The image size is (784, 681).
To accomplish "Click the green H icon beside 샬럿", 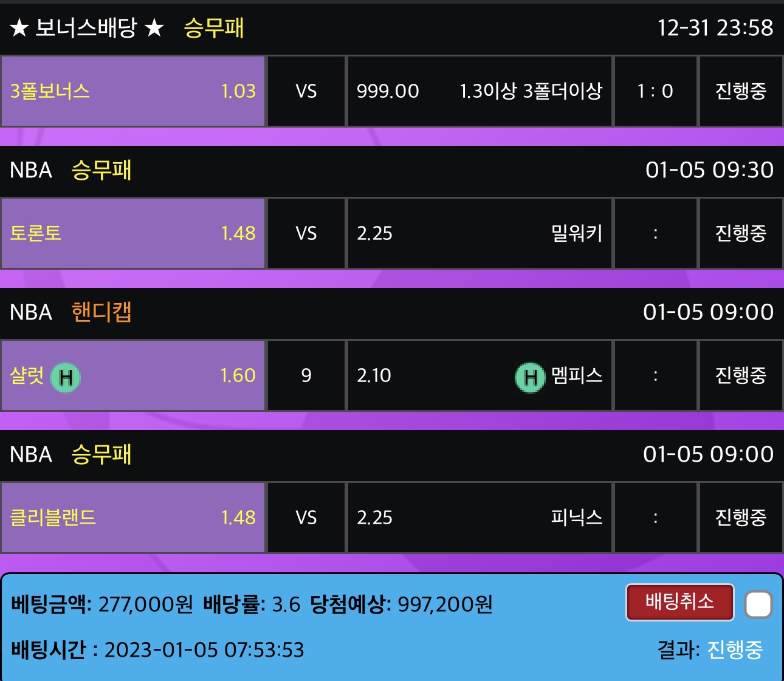I will 66,377.
